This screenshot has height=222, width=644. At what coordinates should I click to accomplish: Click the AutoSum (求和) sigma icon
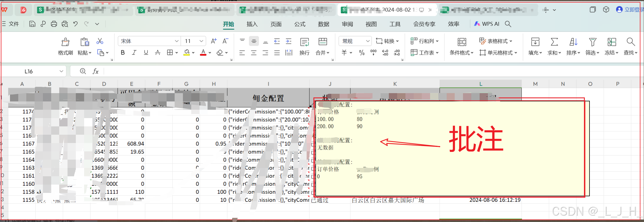point(554,42)
